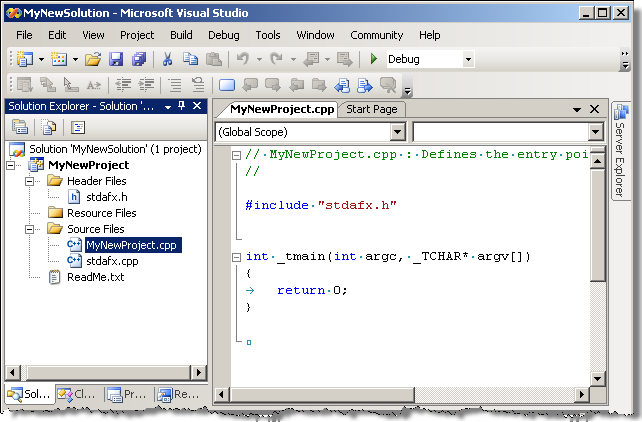Switch to the Class View bottom tab

click(x=78, y=394)
